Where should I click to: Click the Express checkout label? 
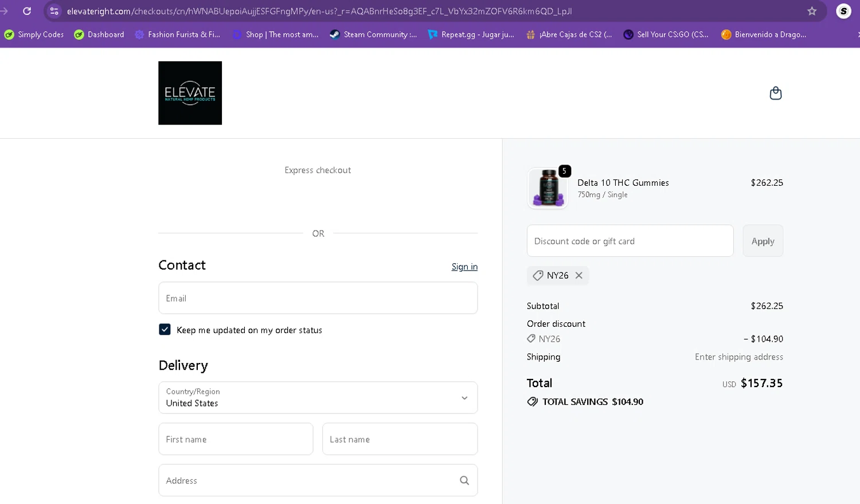318,170
